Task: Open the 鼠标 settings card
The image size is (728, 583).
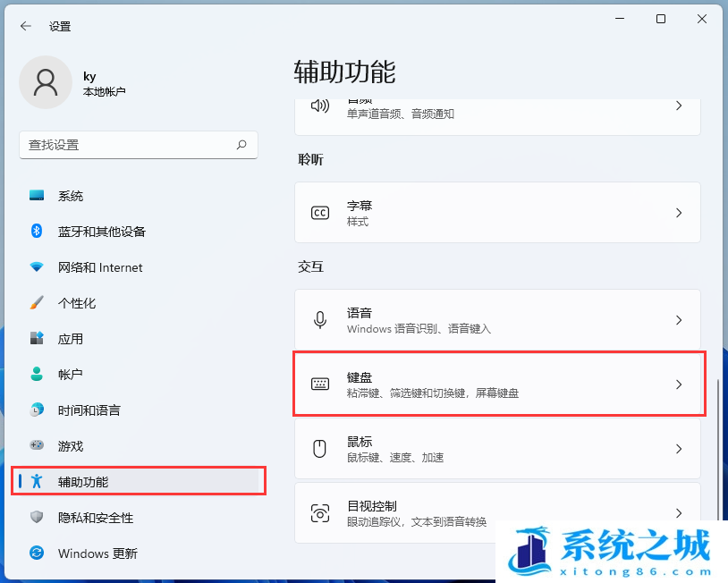Action: click(498, 449)
